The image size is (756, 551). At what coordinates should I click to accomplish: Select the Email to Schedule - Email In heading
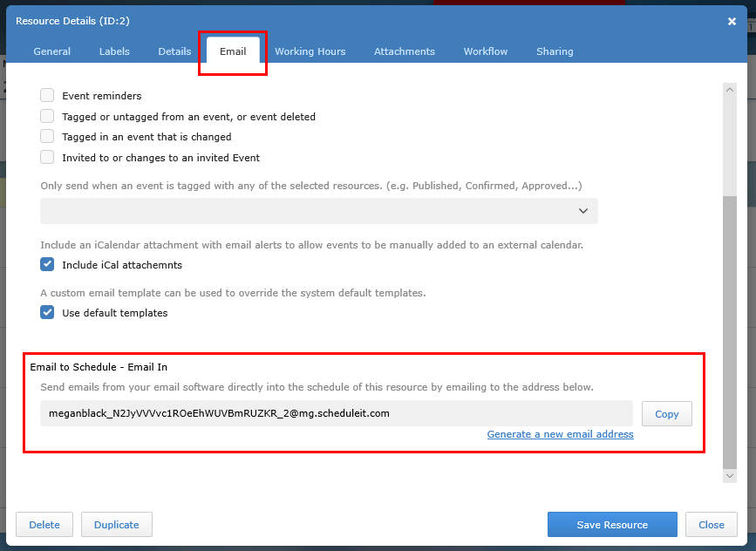click(x=99, y=367)
